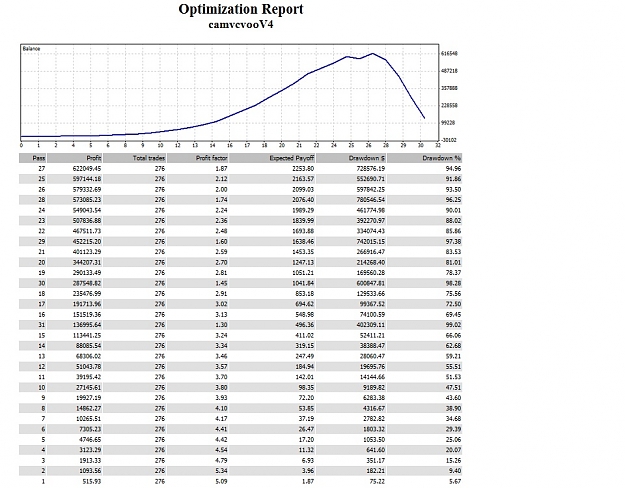The height and width of the screenshot is (488, 625).
Task: Click drawdown amount 742015.15
Action: click(371, 242)
